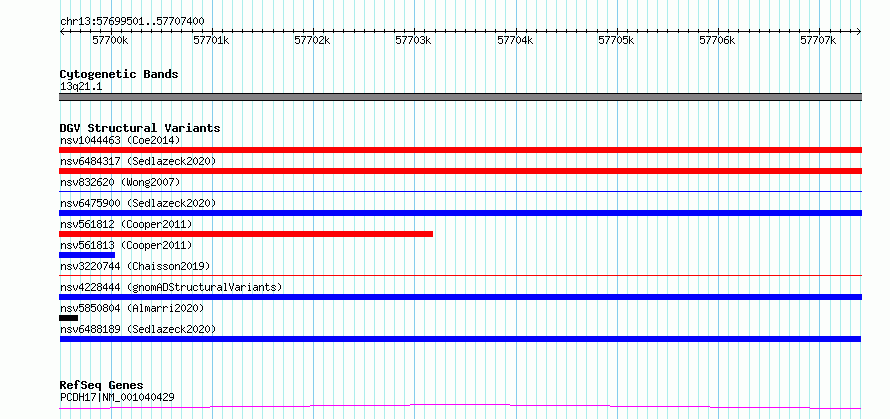Click the short blue bar of nsv561813
890x419 pixels.
pos(87,255)
